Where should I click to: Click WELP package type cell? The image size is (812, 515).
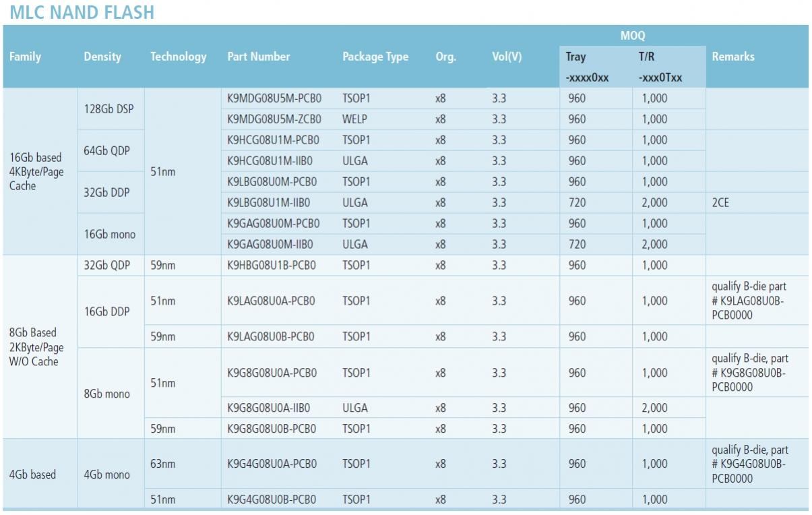[x=355, y=119]
